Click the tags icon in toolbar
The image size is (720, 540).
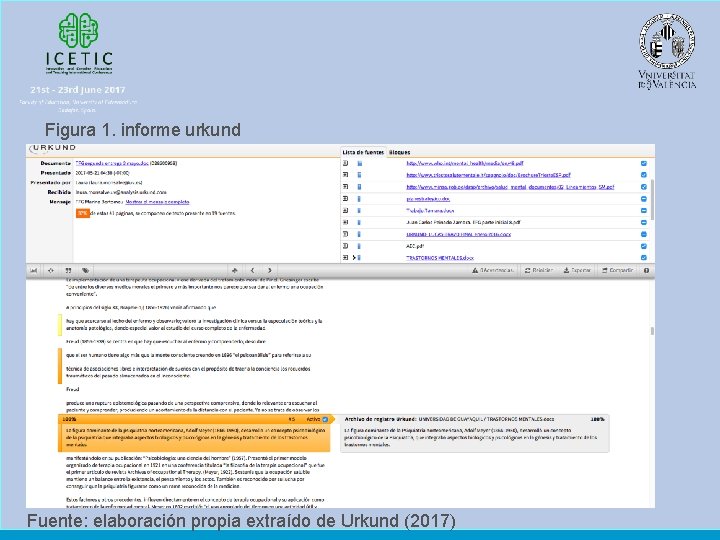(x=85, y=270)
